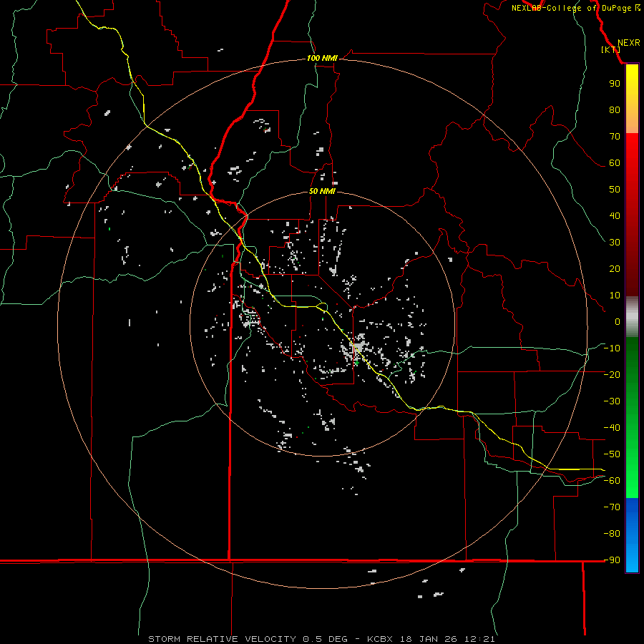644x644 pixels.
Task: Select the "30" value on the velocity scale
Action: coord(615,243)
